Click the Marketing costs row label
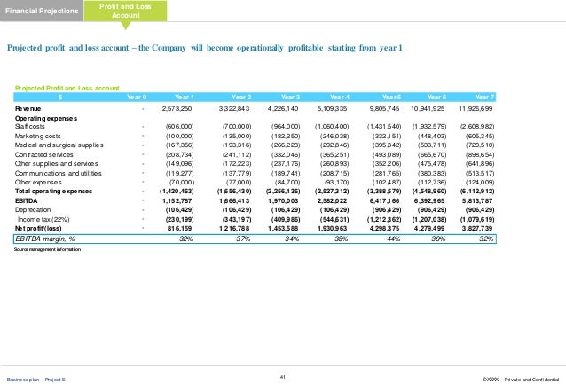The height and width of the screenshot is (392, 566). (x=37, y=136)
